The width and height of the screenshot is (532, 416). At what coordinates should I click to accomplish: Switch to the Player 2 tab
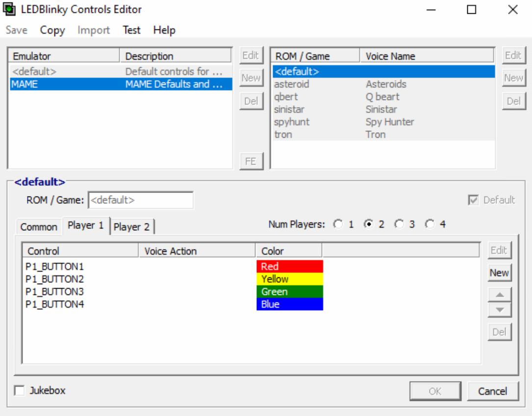point(131,226)
